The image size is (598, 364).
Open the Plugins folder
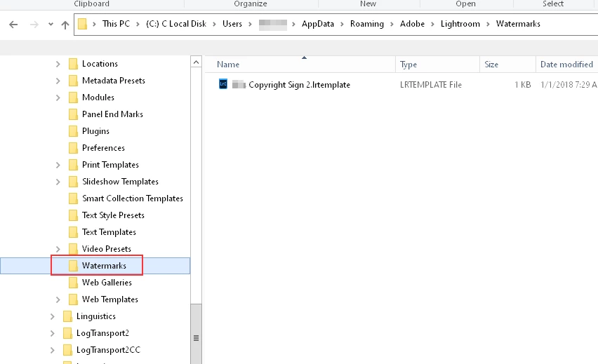pos(95,130)
